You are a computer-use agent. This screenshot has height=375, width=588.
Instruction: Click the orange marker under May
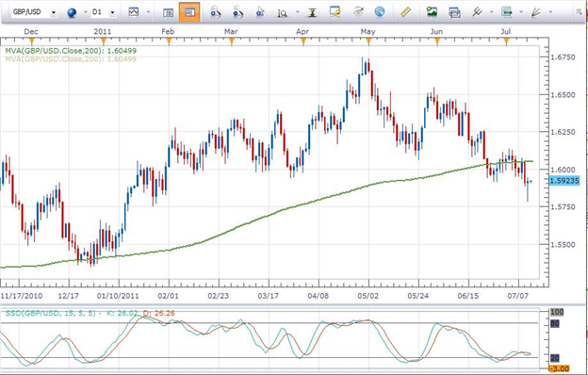pyautogui.click(x=368, y=41)
